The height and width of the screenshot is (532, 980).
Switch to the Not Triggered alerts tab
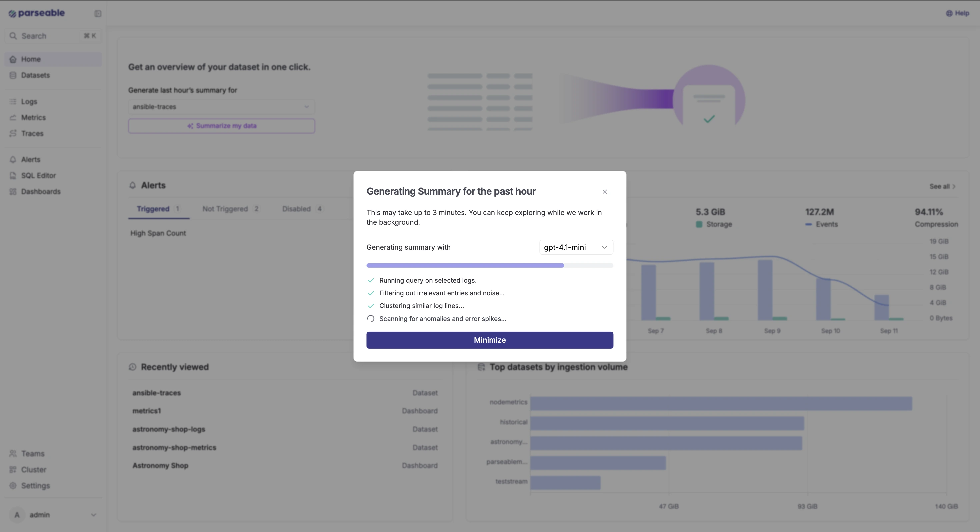[225, 209]
